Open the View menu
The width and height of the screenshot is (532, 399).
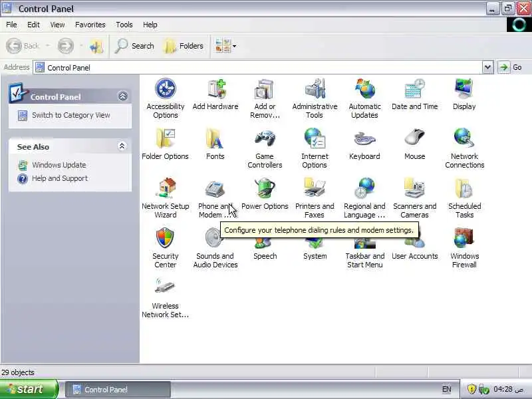(57, 25)
